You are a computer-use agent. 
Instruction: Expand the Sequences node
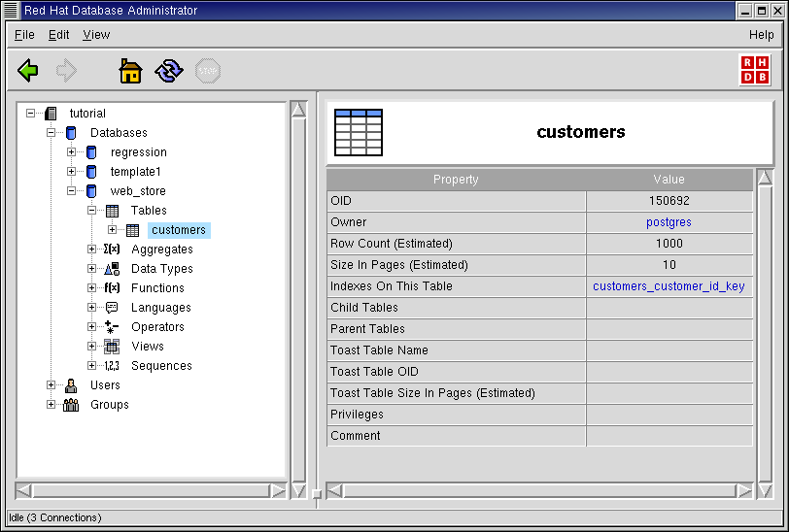pos(91,366)
